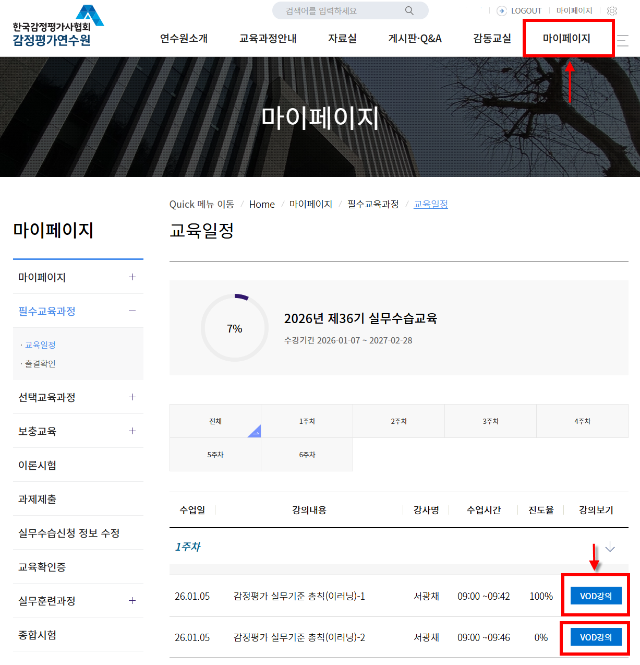Open the 연수원소개 menu

pyautogui.click(x=184, y=39)
